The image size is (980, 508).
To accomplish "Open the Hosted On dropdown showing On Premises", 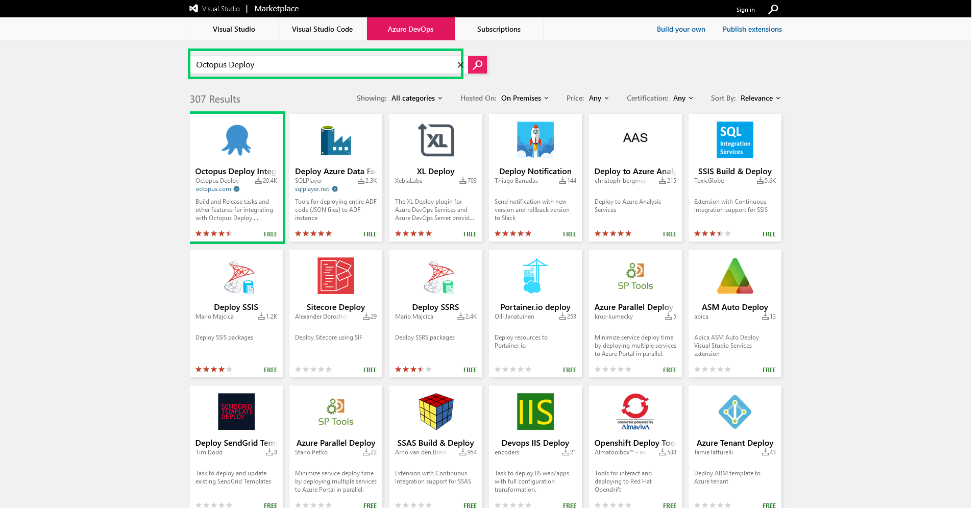I will (x=525, y=98).
